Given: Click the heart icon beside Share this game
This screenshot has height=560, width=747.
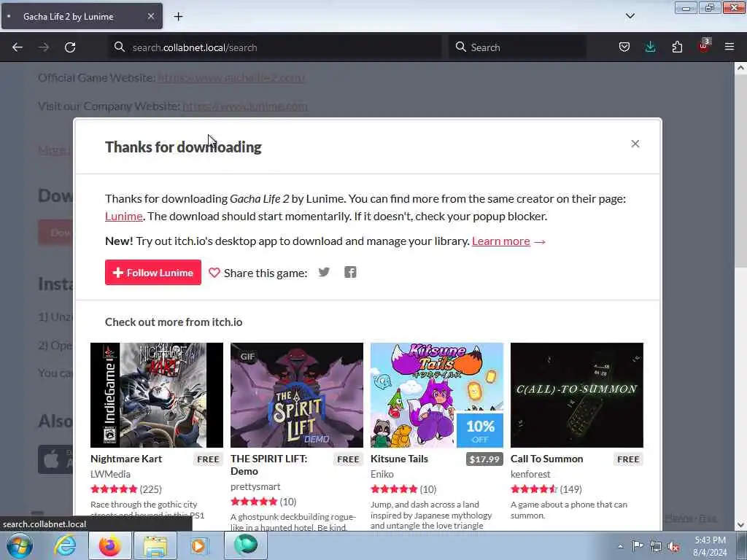Looking at the screenshot, I should coord(214,273).
